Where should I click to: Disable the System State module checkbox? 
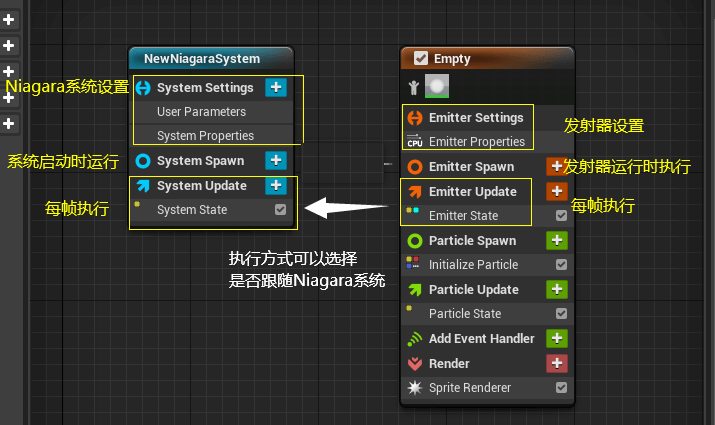tap(280, 209)
